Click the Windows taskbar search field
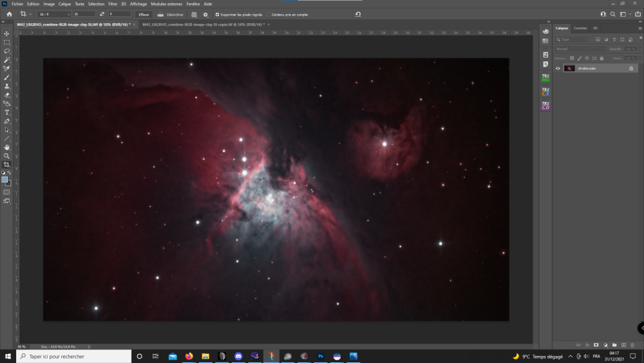Image resolution: width=644 pixels, height=363 pixels. coord(74,357)
